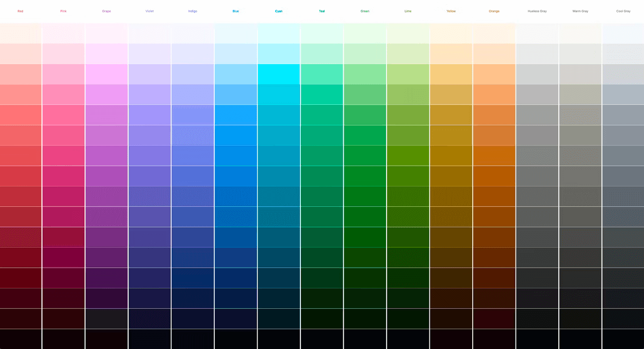The image size is (644, 349).
Task: Click the Red column header label
Action: (x=20, y=11)
